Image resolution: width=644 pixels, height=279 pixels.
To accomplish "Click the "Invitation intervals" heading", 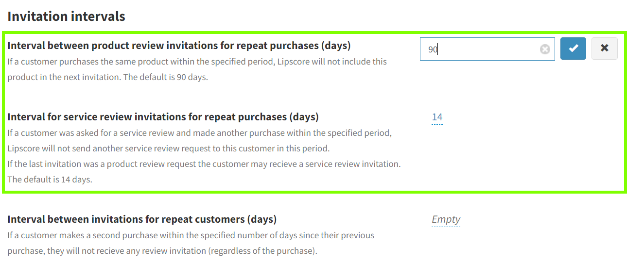I will [66, 16].
